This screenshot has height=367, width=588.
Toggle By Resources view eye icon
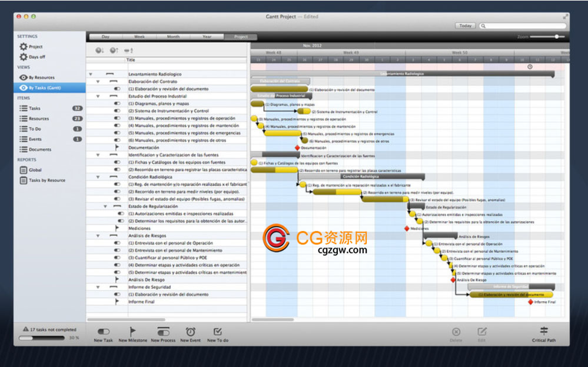[x=24, y=78]
